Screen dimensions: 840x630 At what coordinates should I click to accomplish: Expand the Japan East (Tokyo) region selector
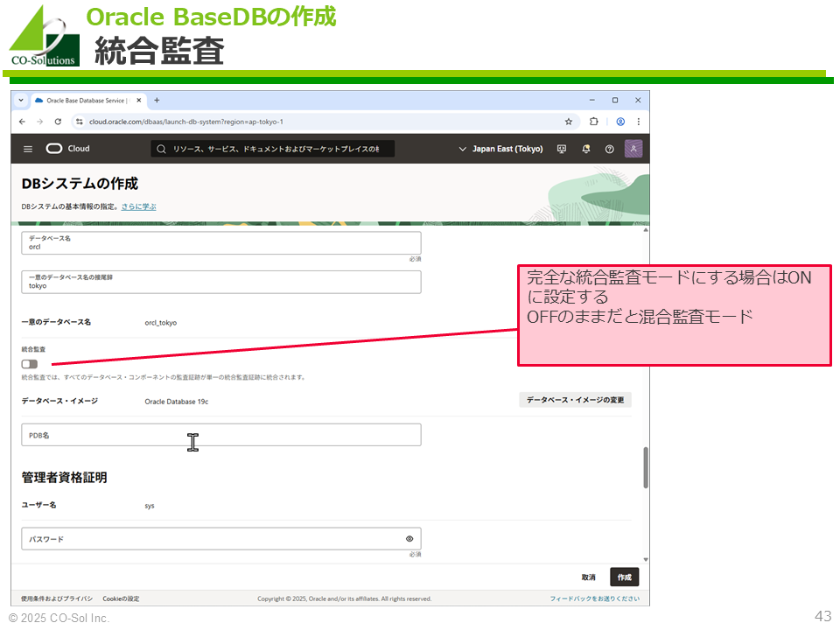pyautogui.click(x=500, y=149)
